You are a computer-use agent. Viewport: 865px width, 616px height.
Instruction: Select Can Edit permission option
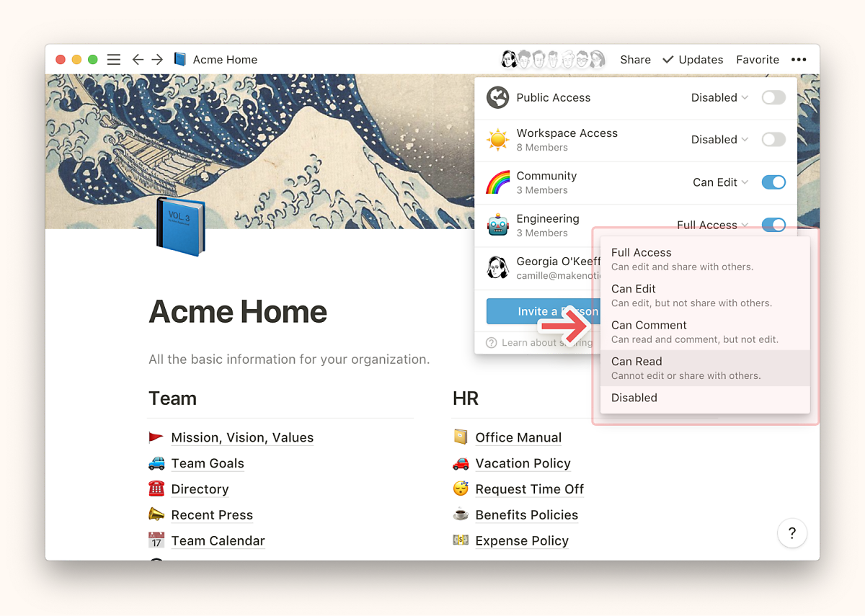705,295
